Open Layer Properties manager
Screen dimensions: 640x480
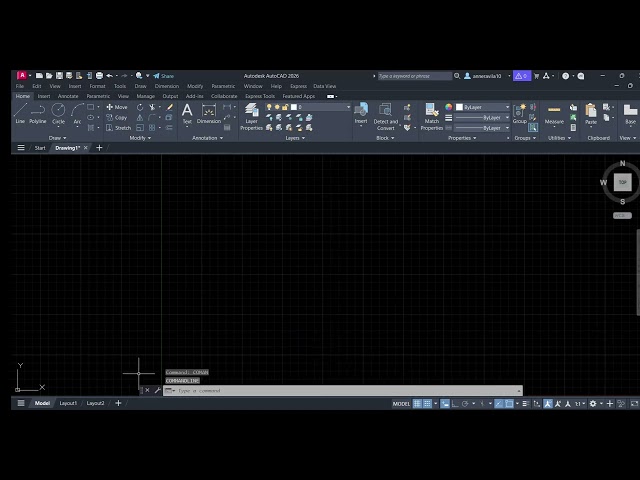[251, 117]
